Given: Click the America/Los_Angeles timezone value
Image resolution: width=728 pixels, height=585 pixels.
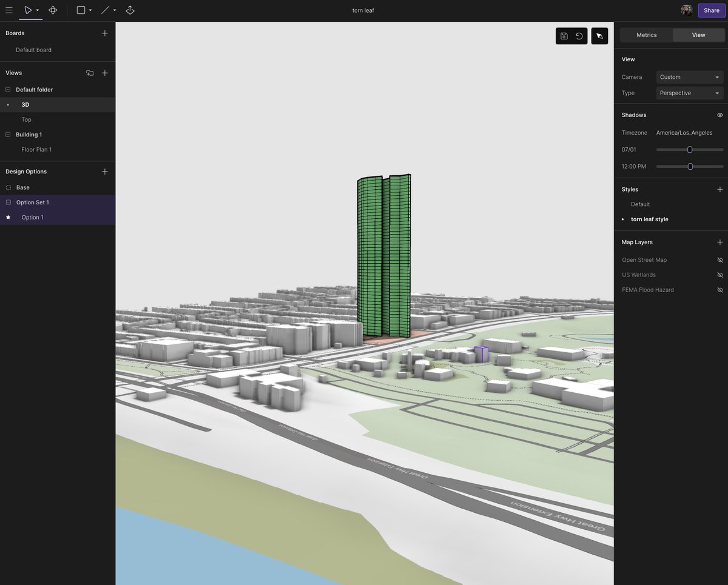Looking at the screenshot, I should point(684,133).
